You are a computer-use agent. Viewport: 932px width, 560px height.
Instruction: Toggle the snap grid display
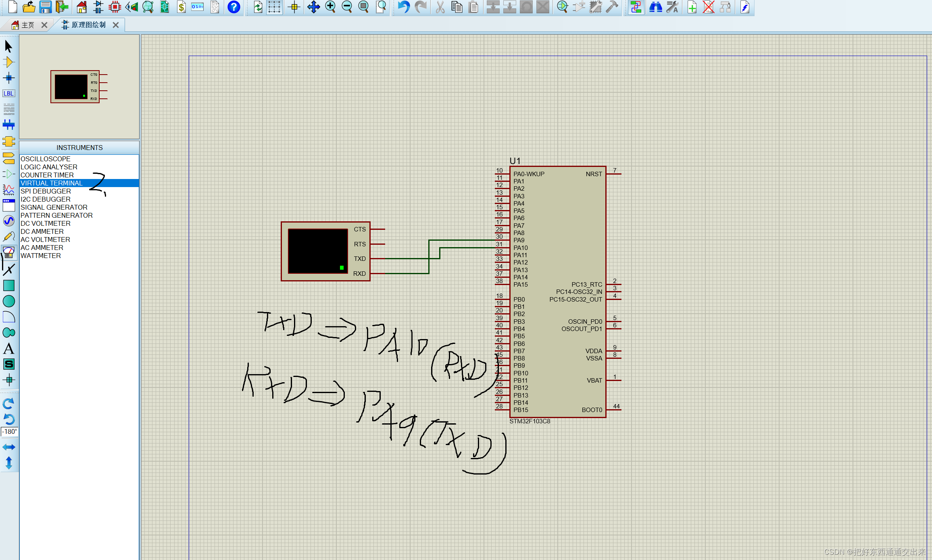pyautogui.click(x=275, y=7)
